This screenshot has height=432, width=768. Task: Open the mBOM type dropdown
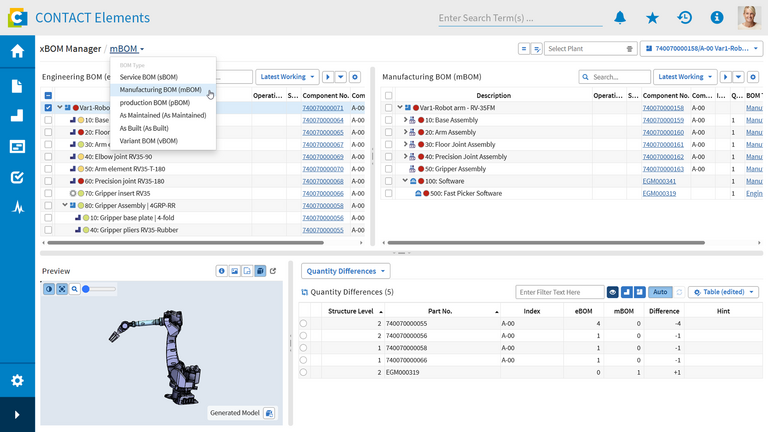click(x=127, y=48)
